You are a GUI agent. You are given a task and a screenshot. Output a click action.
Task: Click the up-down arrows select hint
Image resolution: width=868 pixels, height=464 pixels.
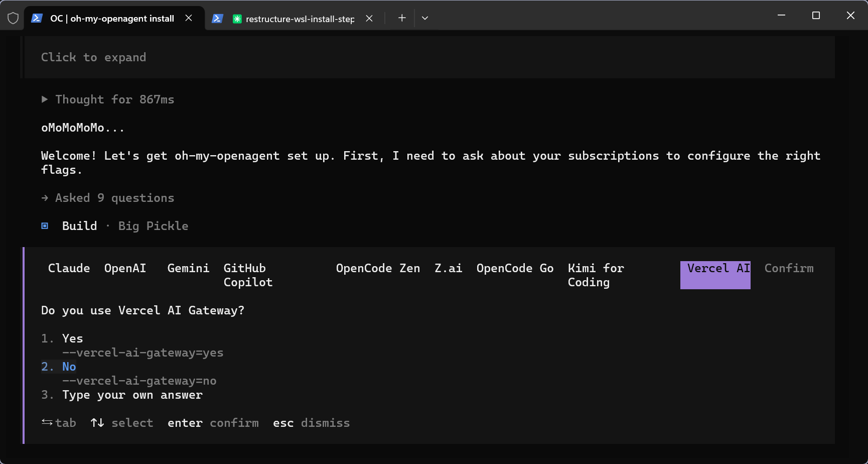[x=122, y=423]
